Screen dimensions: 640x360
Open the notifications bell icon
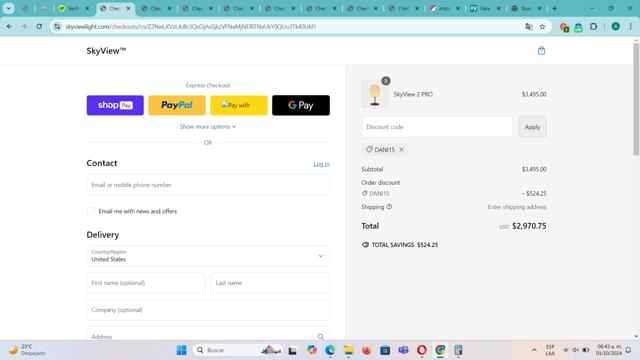click(629, 350)
